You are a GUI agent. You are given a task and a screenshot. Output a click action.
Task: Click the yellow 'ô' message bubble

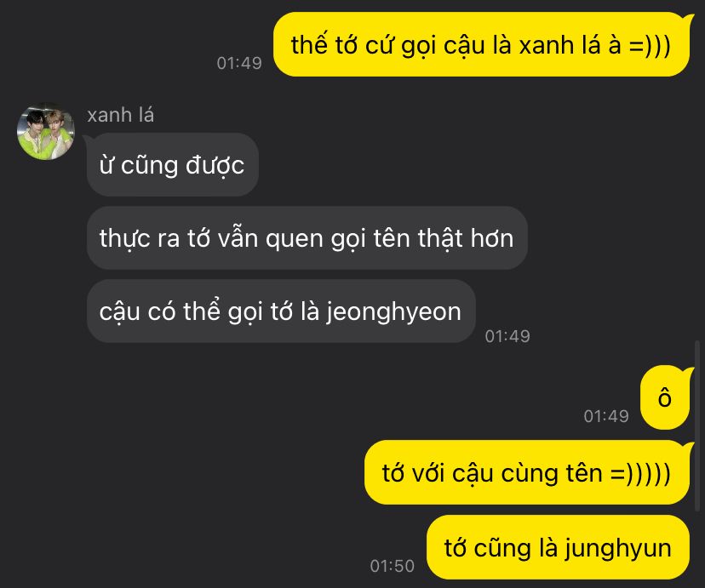666,397
